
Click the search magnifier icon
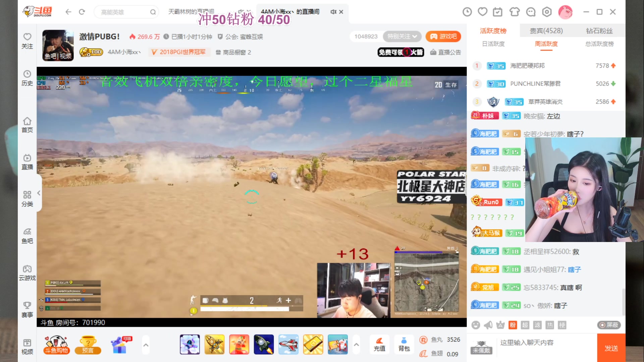click(153, 12)
